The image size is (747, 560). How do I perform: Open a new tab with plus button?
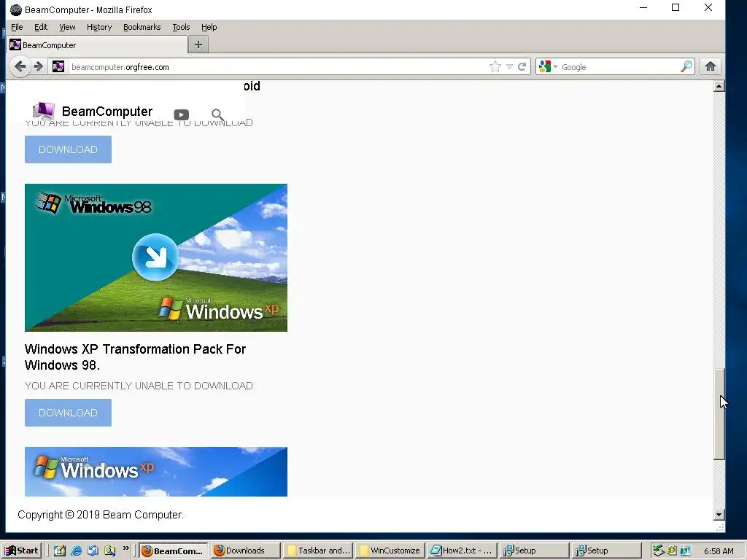pos(198,44)
